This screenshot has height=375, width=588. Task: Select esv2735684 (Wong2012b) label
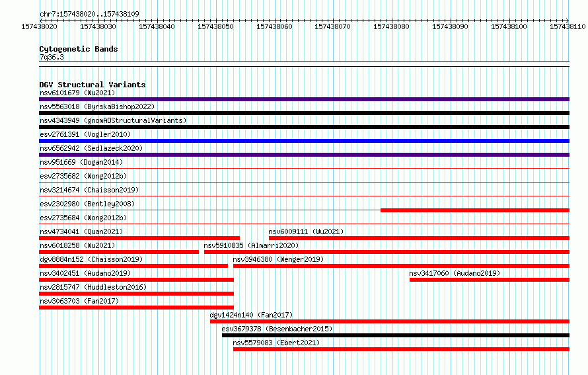tap(83, 218)
